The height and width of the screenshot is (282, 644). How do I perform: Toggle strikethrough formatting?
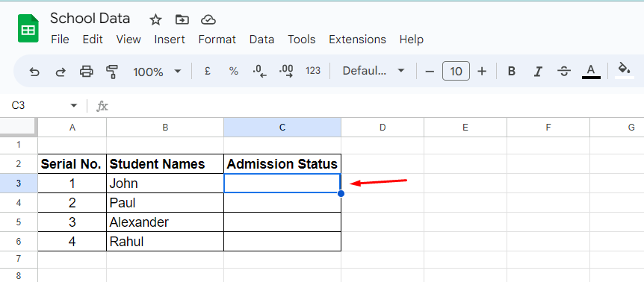564,72
